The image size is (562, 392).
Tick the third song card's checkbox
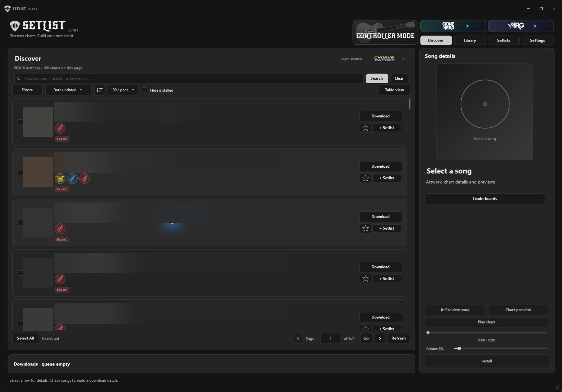point(20,223)
